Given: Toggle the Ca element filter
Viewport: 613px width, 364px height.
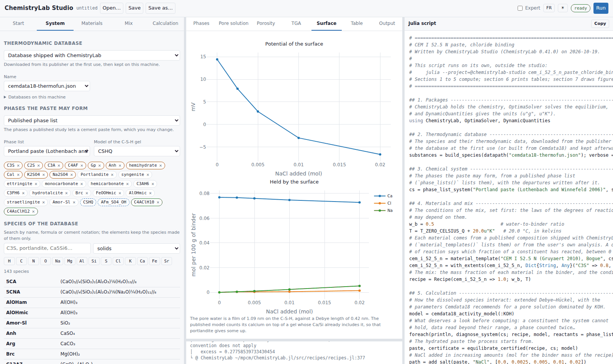Looking at the screenshot, I should (143, 261).
